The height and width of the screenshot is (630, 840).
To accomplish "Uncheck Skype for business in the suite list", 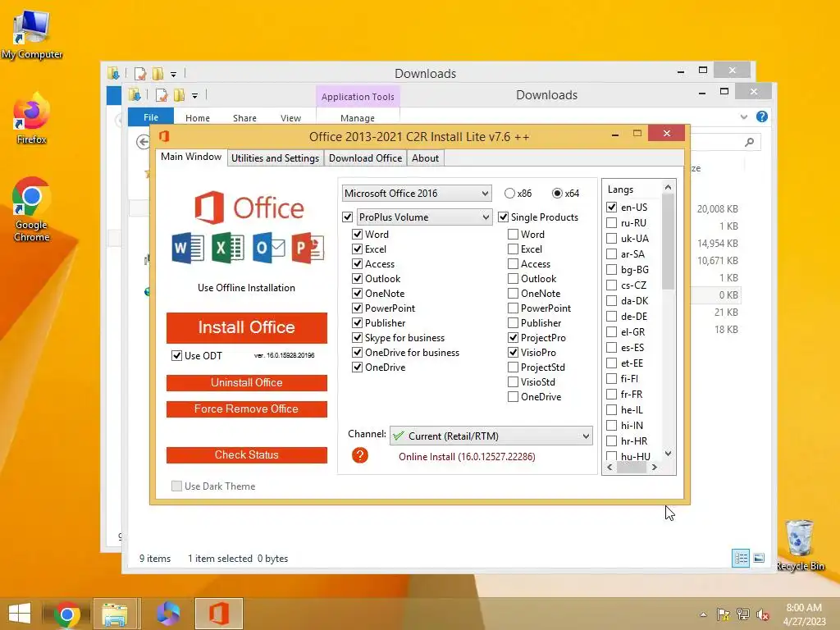I will (358, 337).
